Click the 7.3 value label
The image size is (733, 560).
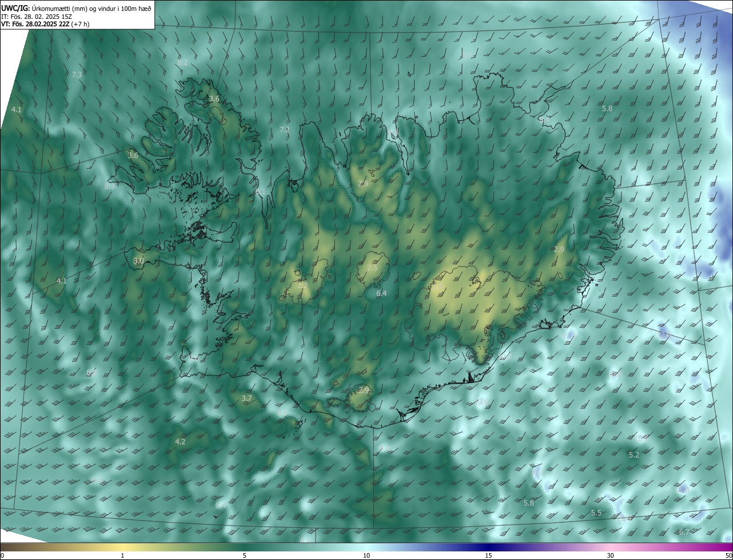[x=77, y=75]
